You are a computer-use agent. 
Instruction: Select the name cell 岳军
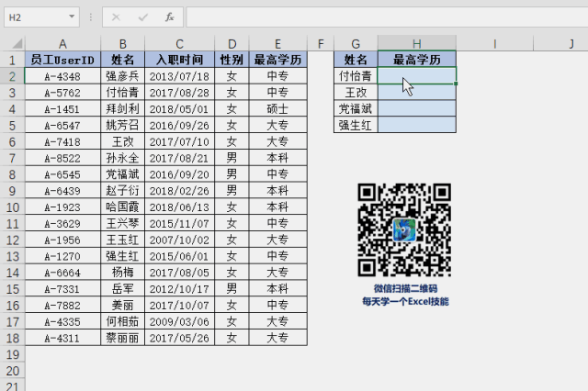pos(122,289)
